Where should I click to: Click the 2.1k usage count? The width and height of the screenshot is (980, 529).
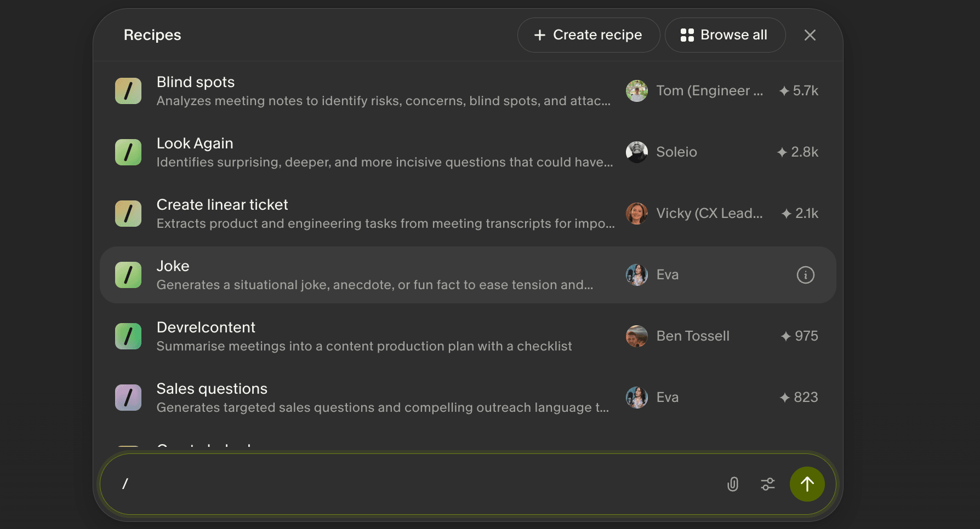pyautogui.click(x=800, y=214)
